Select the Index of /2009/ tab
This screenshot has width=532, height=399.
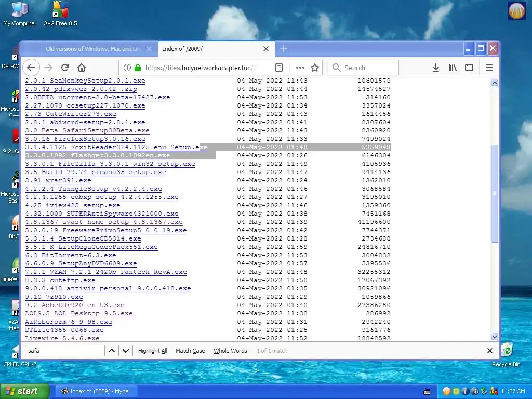click(x=216, y=49)
